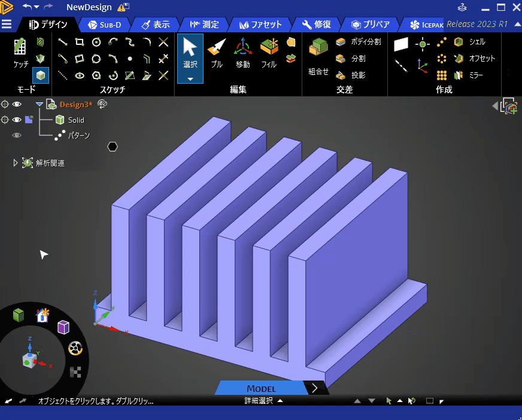Open the Sub-D ribbon tab
522x420 pixels.
(x=104, y=25)
